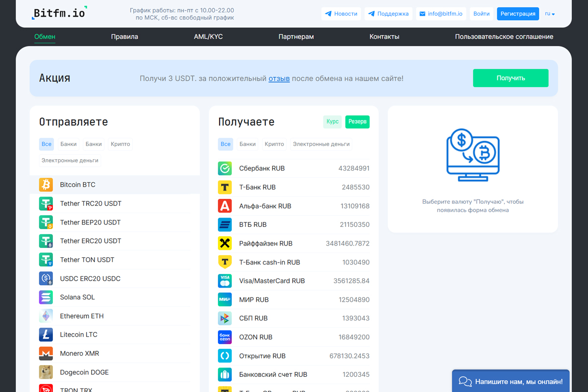588x392 pixels.
Task: Click the OZON RUB bank icon
Action: click(224, 337)
